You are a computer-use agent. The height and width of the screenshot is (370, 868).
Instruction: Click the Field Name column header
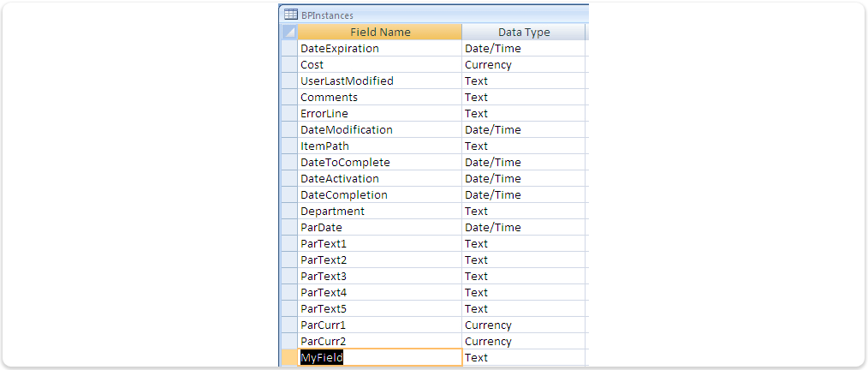pyautogui.click(x=380, y=33)
